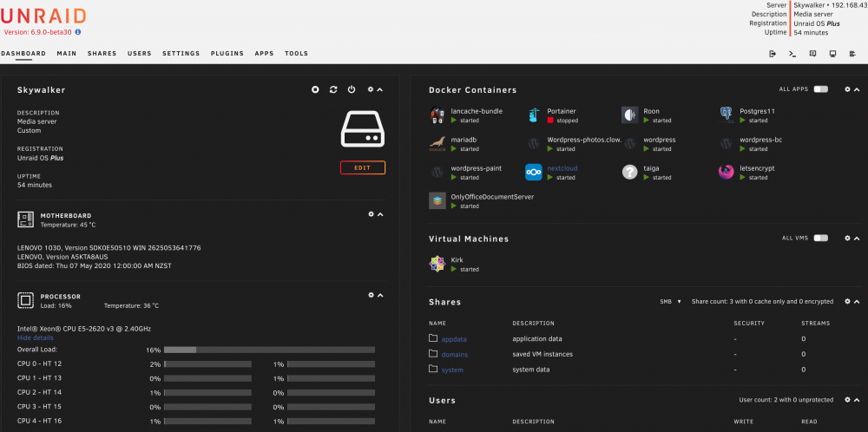Collapse the Motherboard section
Viewport: 868px width, 432px height.
380,214
